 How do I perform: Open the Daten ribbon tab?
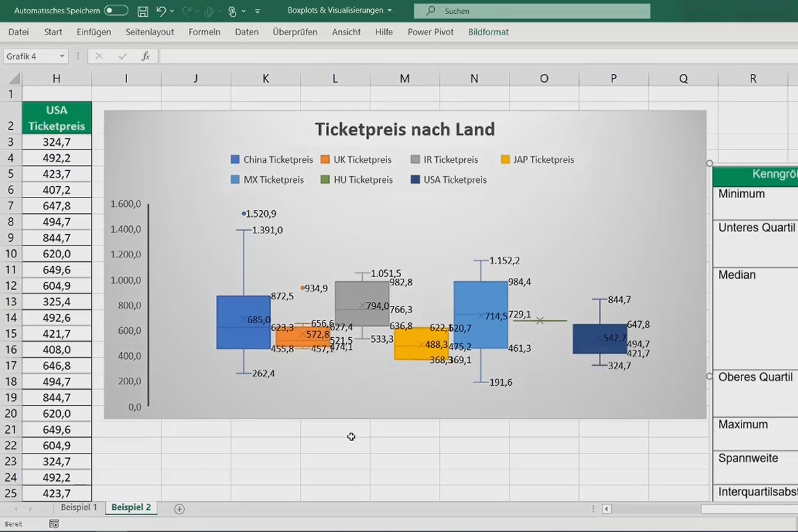tap(247, 32)
